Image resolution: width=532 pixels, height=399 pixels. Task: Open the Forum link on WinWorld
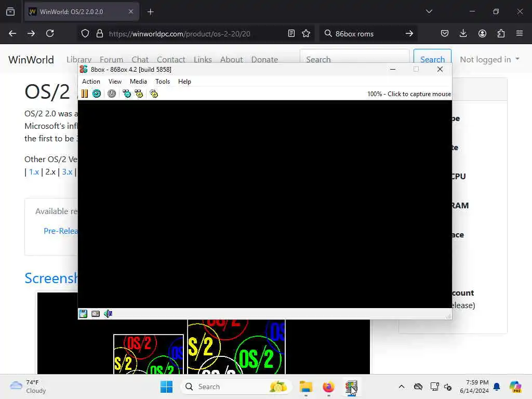tap(111, 60)
